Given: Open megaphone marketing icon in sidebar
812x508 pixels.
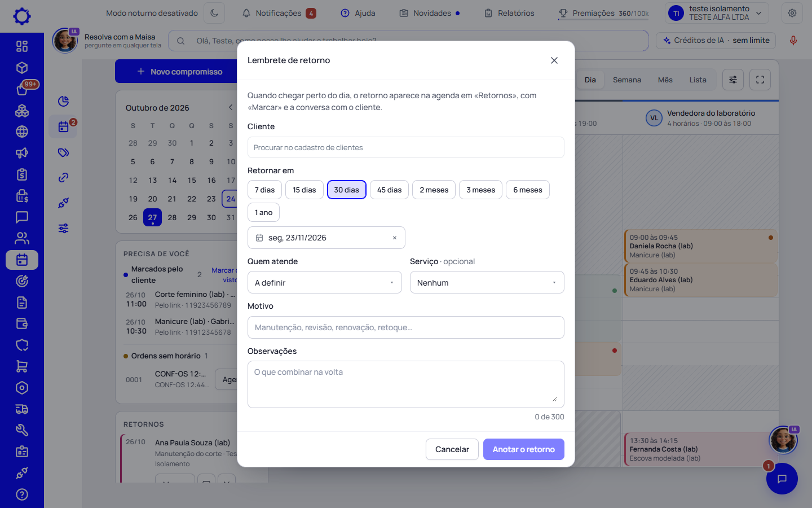Looking at the screenshot, I should click(x=22, y=153).
